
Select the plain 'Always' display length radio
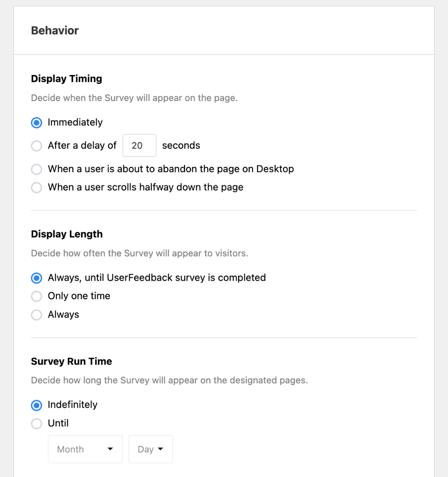37,315
